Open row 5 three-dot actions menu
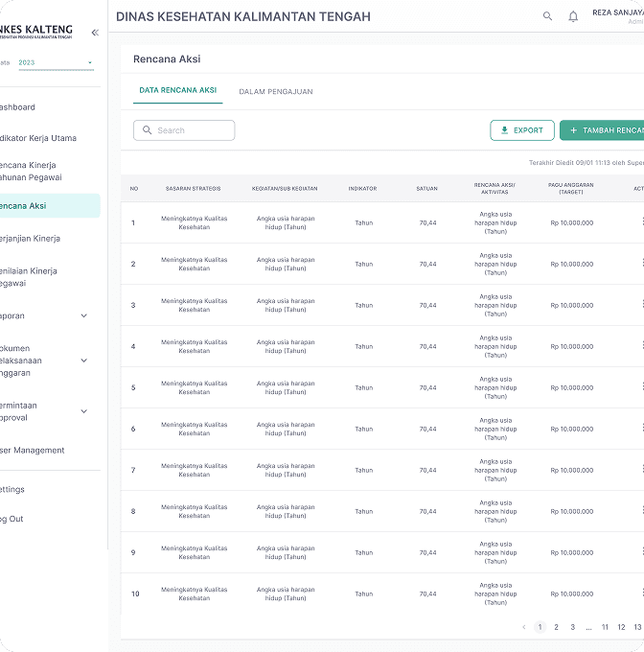 coord(642,386)
